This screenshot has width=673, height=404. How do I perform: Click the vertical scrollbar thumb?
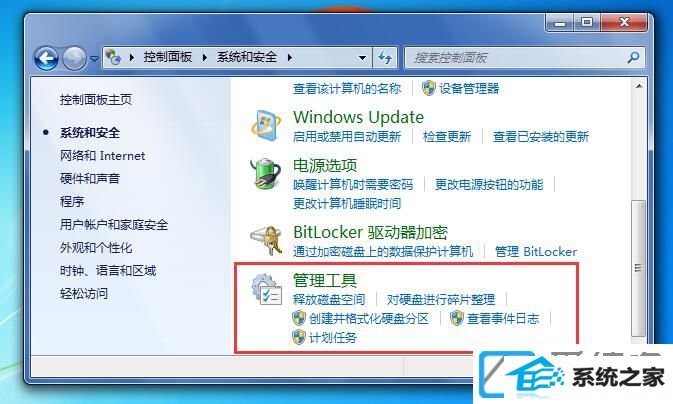[638, 269]
